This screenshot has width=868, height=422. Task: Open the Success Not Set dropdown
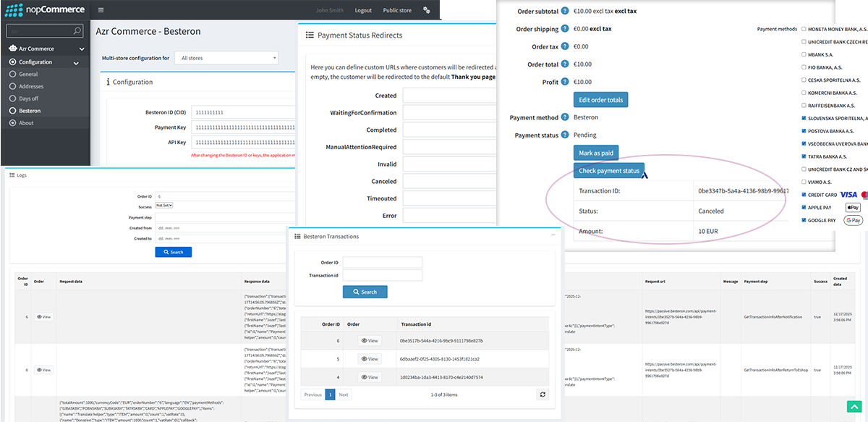click(x=164, y=206)
